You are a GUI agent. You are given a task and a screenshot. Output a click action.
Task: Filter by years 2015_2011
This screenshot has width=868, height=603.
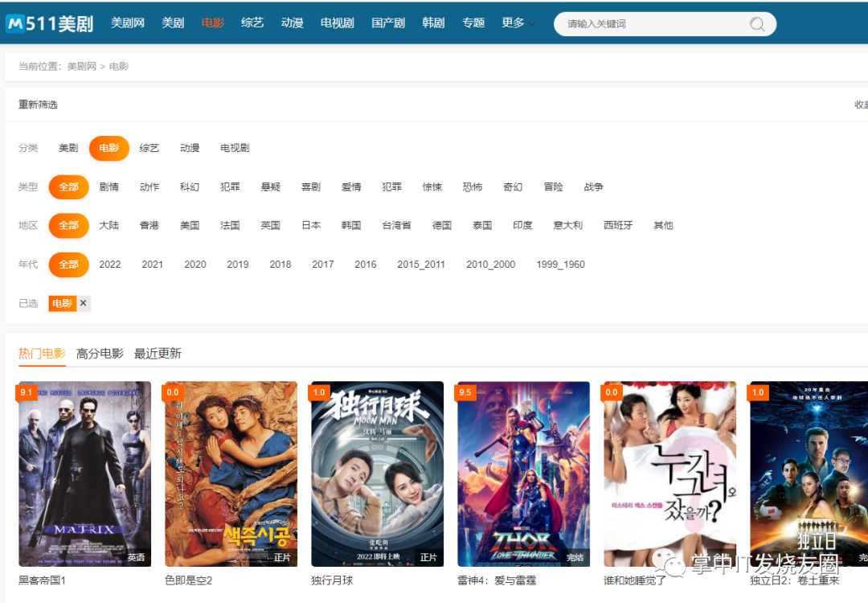pyautogui.click(x=421, y=265)
